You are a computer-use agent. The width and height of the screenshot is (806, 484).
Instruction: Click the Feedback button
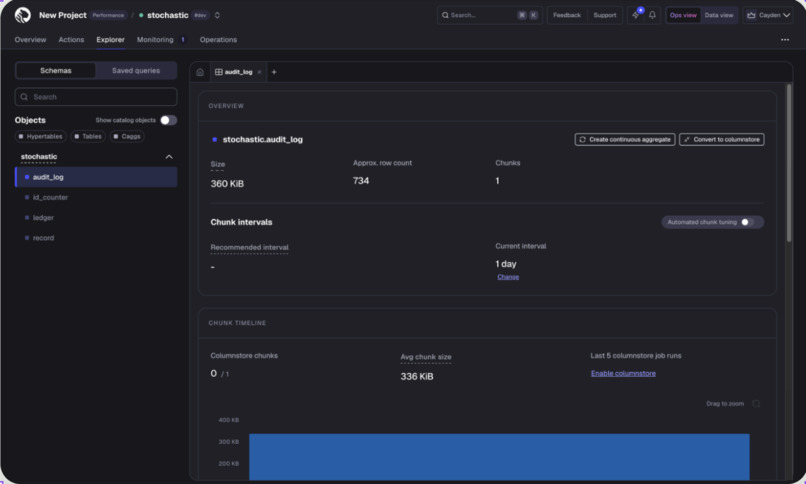pyautogui.click(x=567, y=15)
